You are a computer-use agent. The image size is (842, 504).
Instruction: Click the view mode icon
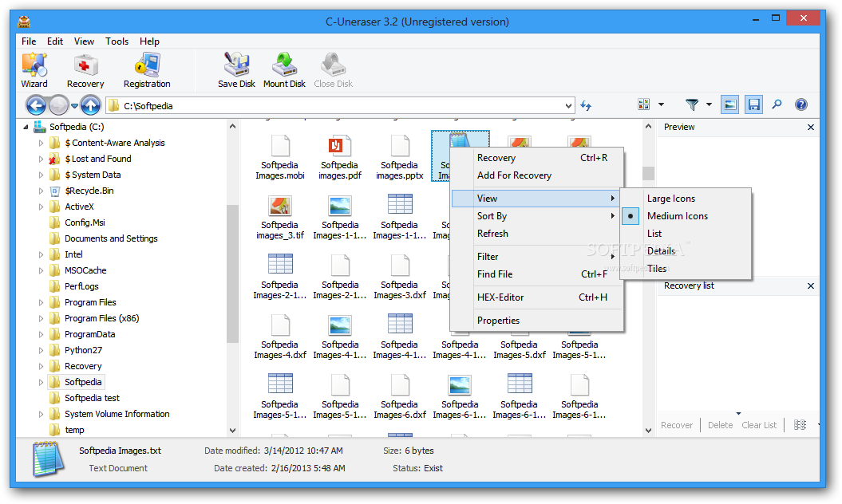643,104
